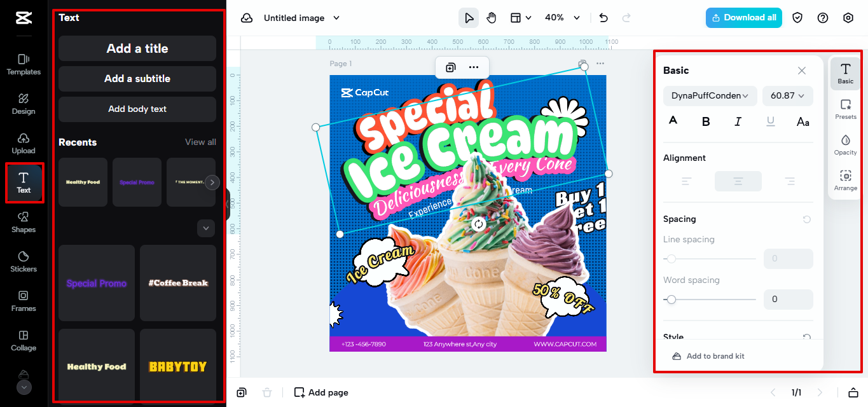Select #Coffee Break text template
The height and width of the screenshot is (407, 868).
click(x=178, y=283)
